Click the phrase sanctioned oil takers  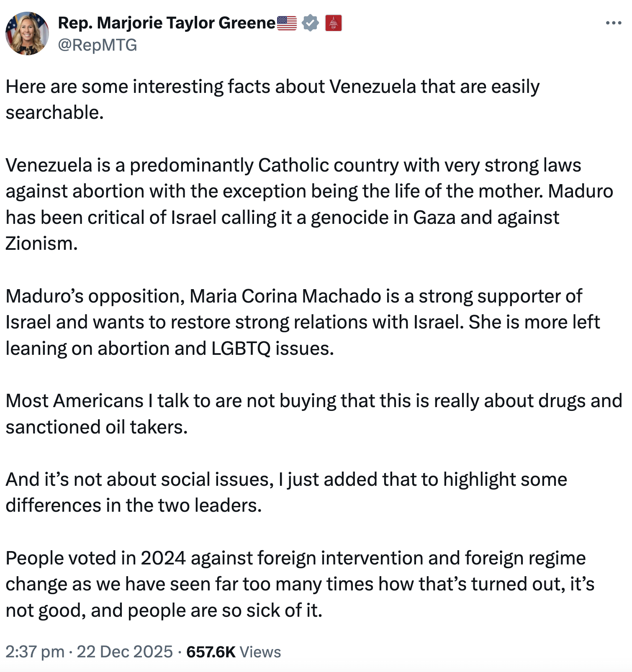tap(97, 427)
